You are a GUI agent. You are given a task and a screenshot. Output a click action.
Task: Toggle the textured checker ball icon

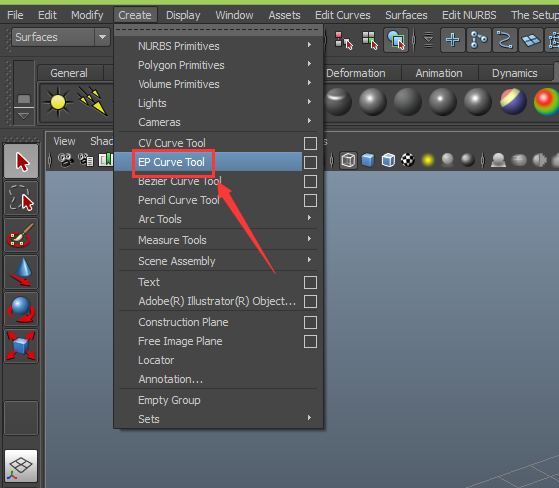click(x=408, y=160)
